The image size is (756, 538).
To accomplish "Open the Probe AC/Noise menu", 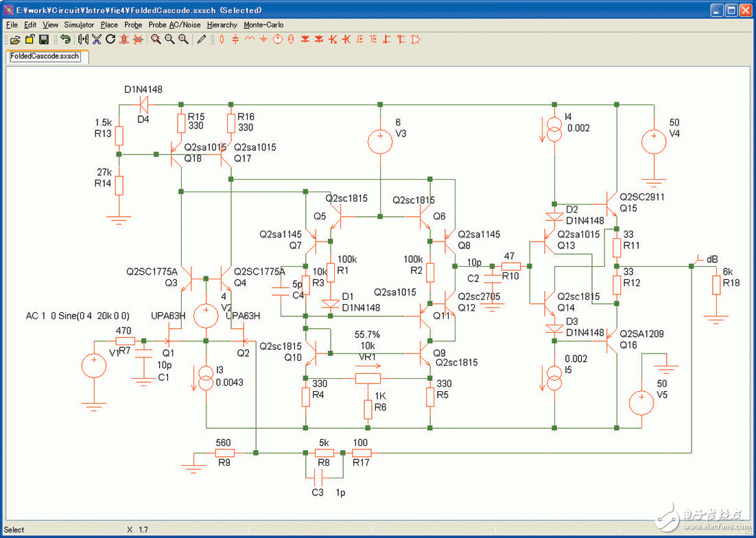I will tap(174, 25).
